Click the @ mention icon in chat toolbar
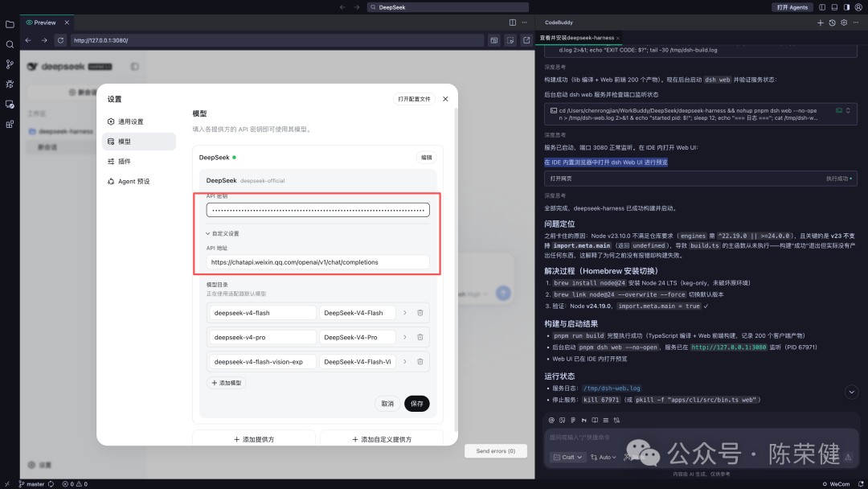868x489 pixels. (x=551, y=421)
